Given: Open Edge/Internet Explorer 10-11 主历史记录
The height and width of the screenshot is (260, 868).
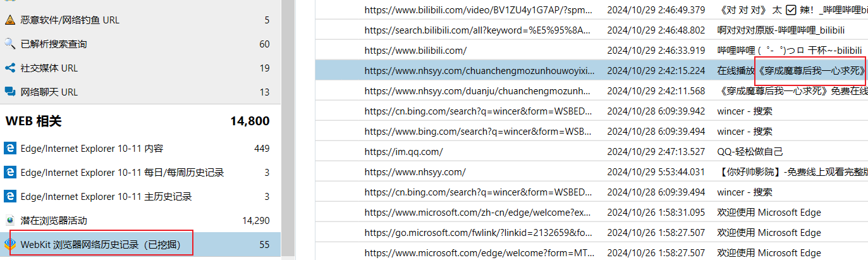Looking at the screenshot, I should tap(140, 196).
